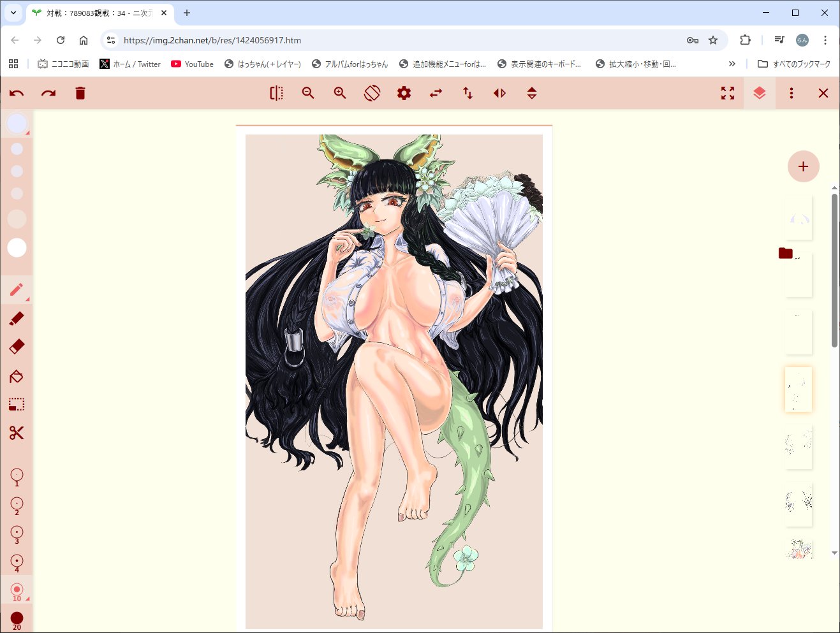Select the scissors cut tool

click(17, 433)
